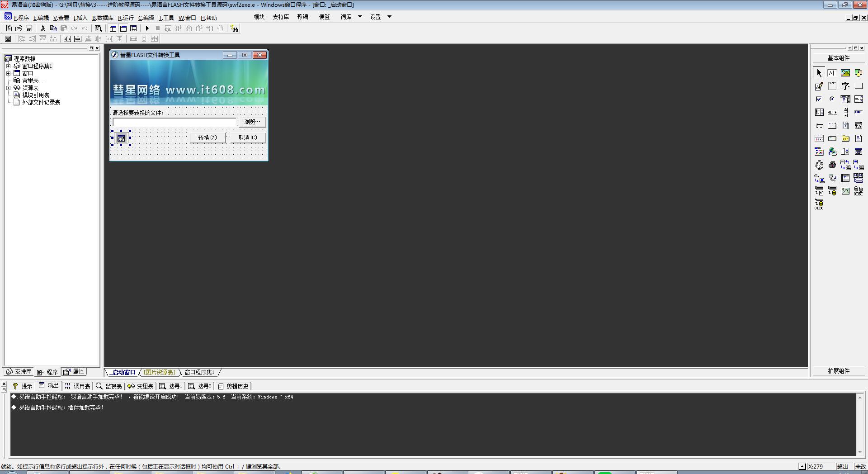Click the 浏览… button in the form
Image resolution: width=868 pixels, height=474 pixels.
(x=252, y=122)
